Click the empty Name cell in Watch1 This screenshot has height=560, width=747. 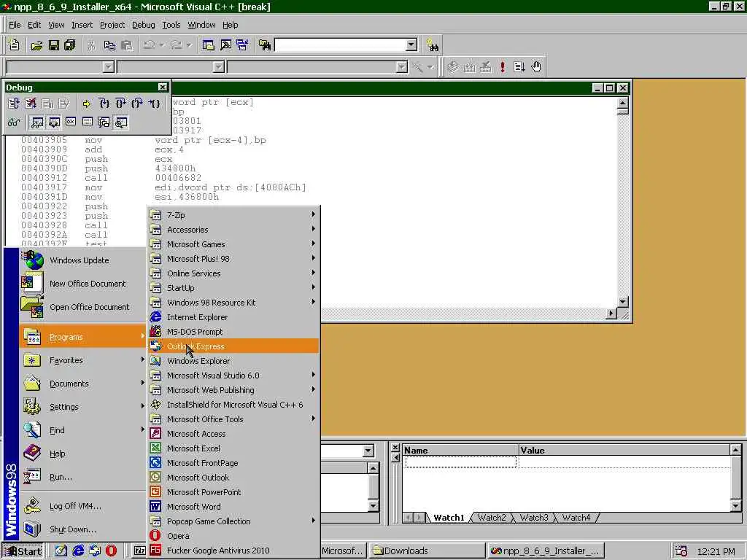click(x=461, y=462)
